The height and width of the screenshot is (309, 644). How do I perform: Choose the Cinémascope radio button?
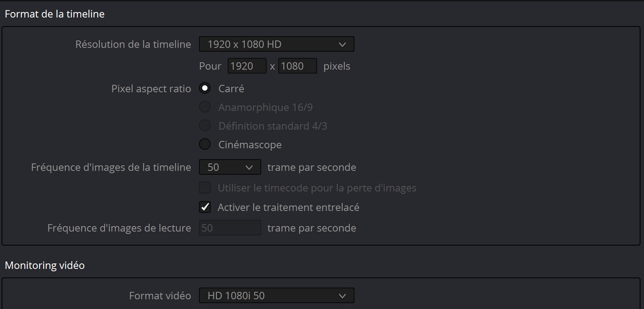tap(205, 144)
